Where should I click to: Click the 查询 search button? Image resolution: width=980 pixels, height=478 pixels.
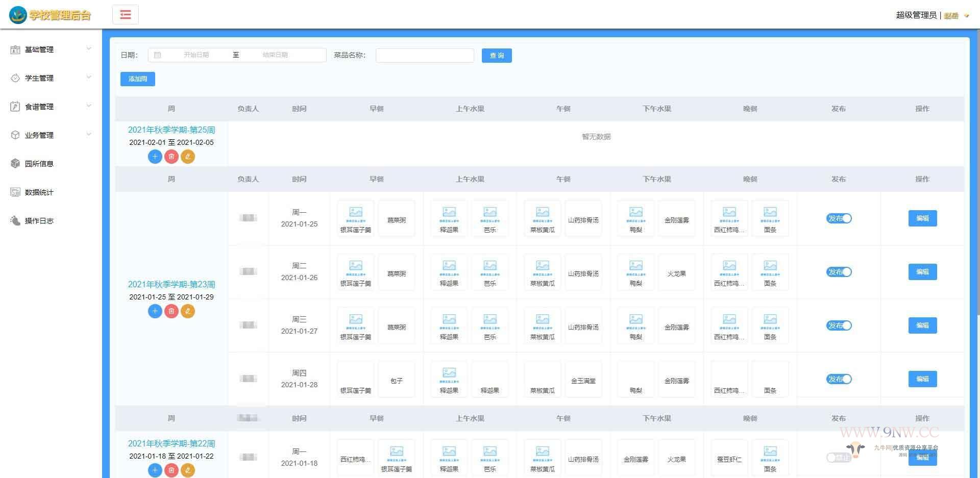click(496, 56)
